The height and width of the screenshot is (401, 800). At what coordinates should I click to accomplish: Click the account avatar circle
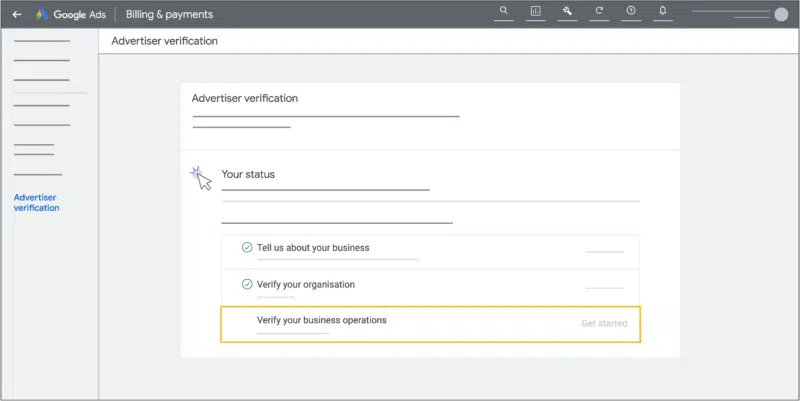pos(781,14)
